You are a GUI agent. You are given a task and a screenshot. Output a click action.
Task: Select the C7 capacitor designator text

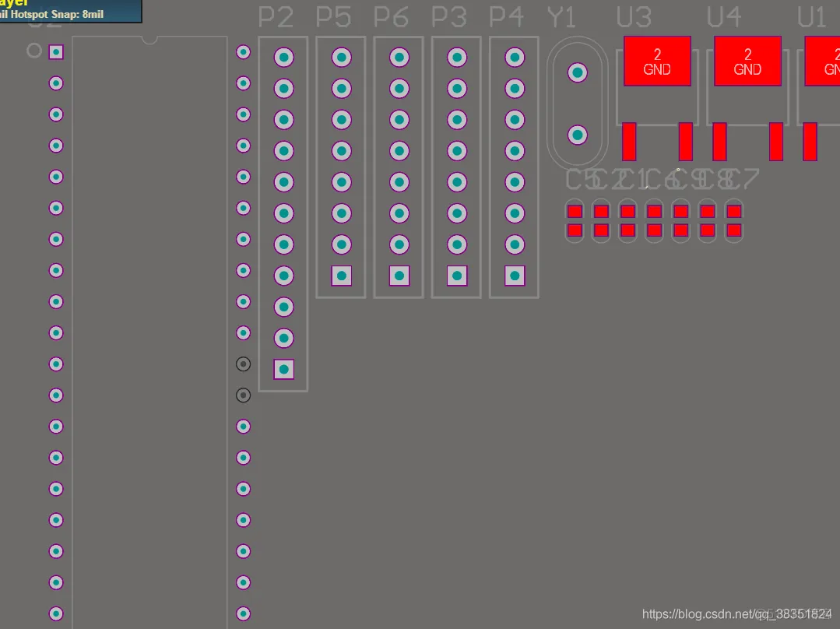click(x=743, y=180)
